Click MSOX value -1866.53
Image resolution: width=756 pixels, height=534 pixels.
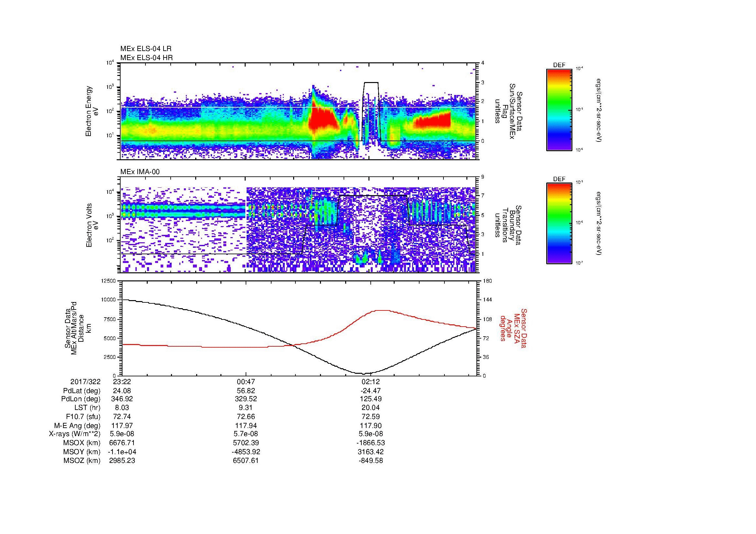coord(371,443)
